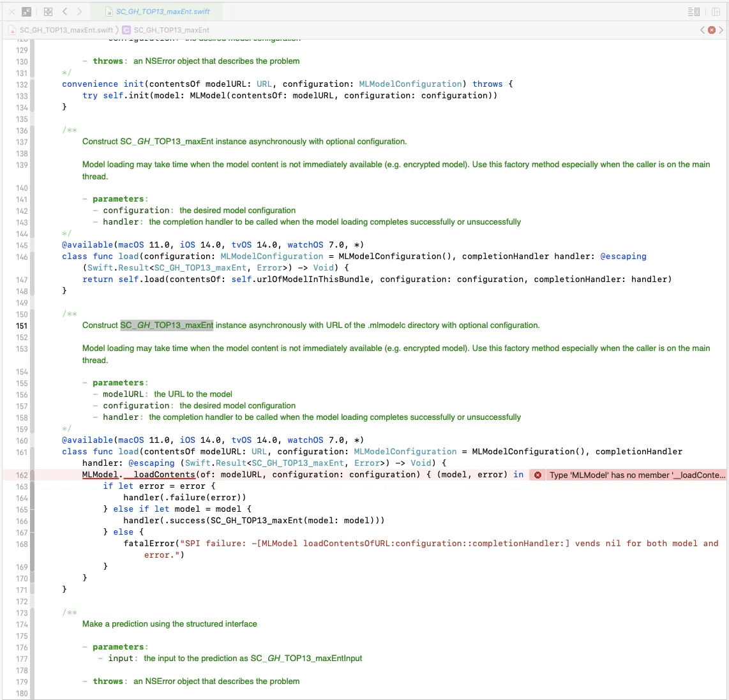Click the purple class C icon in breadcrumb
Viewport: 729px width, 700px height.
(x=126, y=30)
